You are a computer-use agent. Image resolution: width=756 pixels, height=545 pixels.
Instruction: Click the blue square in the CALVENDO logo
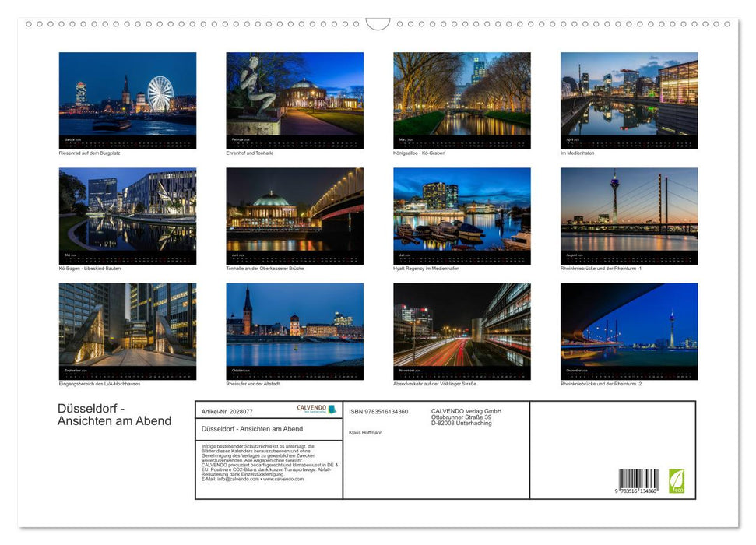click(332, 410)
